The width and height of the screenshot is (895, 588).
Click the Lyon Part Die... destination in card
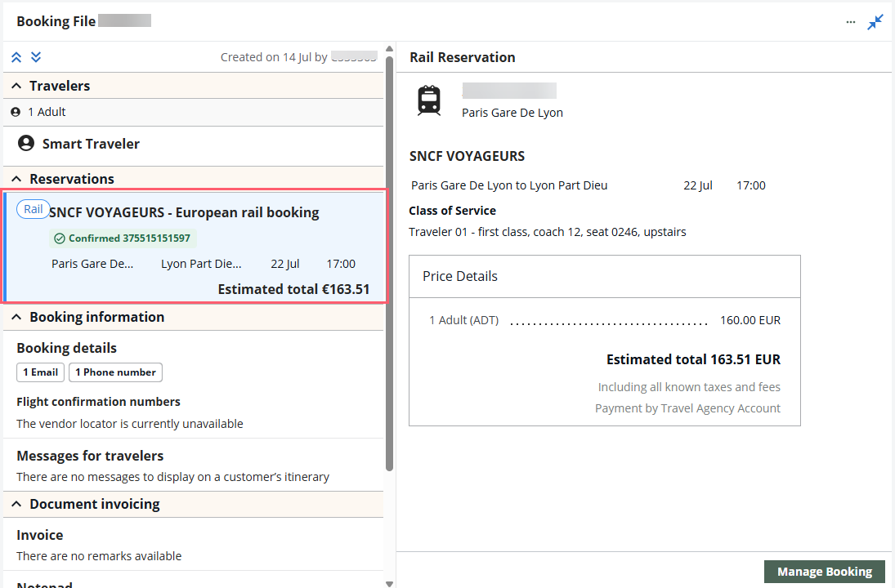click(201, 264)
